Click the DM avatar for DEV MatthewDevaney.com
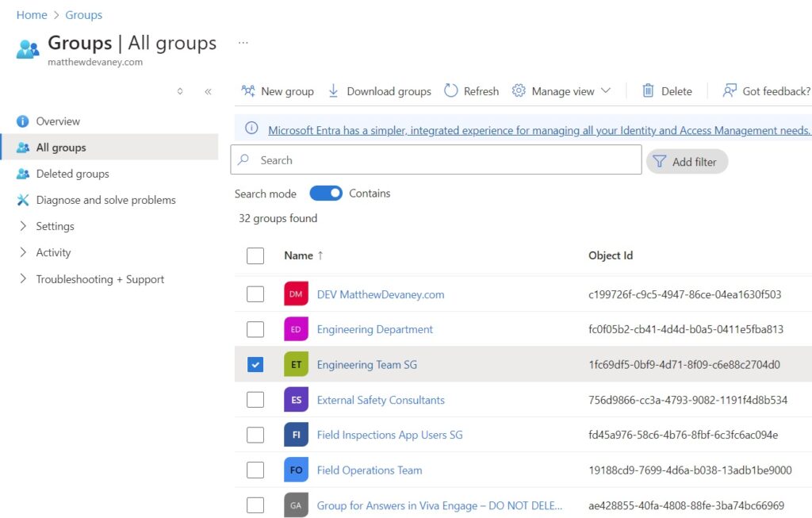The width and height of the screenshot is (812, 518). [x=297, y=294]
